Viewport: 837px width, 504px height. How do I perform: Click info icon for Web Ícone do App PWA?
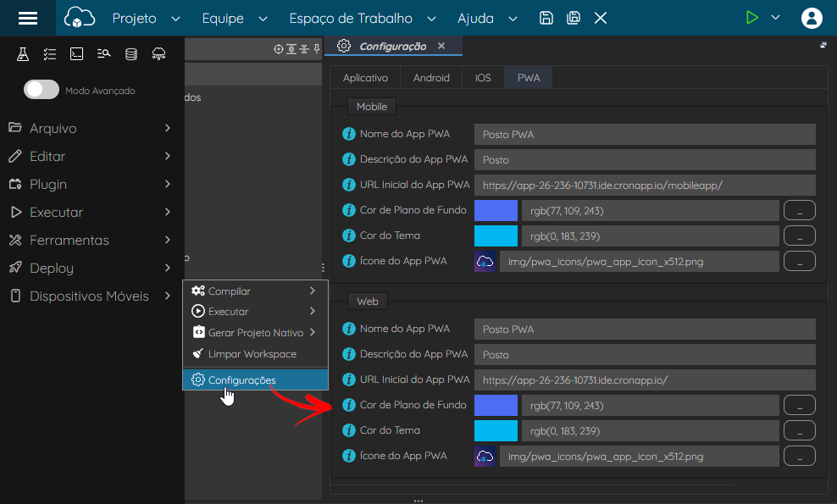click(x=348, y=456)
